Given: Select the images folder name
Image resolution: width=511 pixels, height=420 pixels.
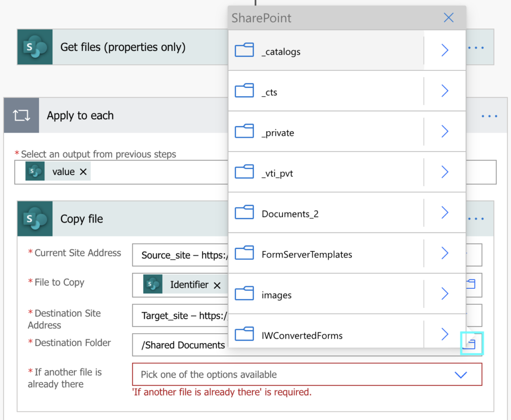Looking at the screenshot, I should click(276, 295).
